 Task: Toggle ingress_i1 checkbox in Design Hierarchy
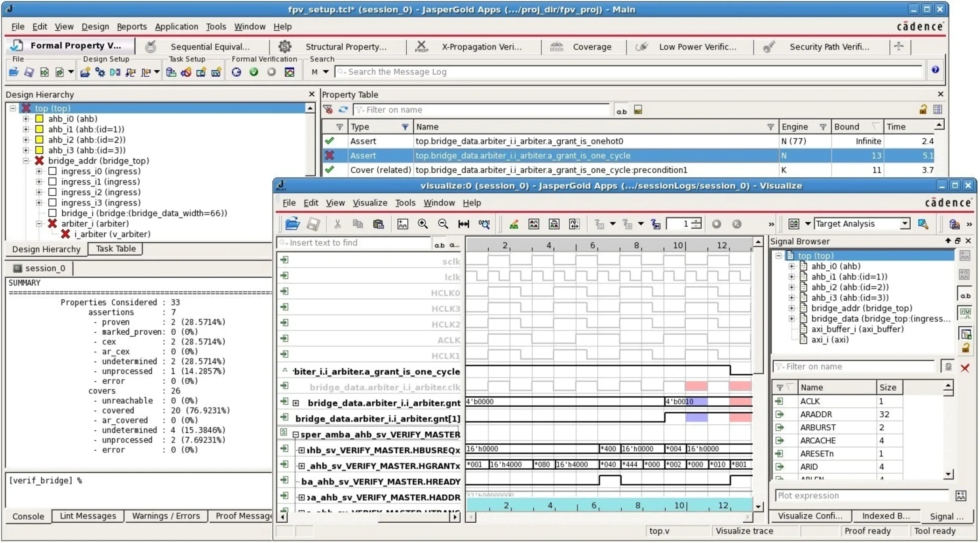[x=52, y=182]
